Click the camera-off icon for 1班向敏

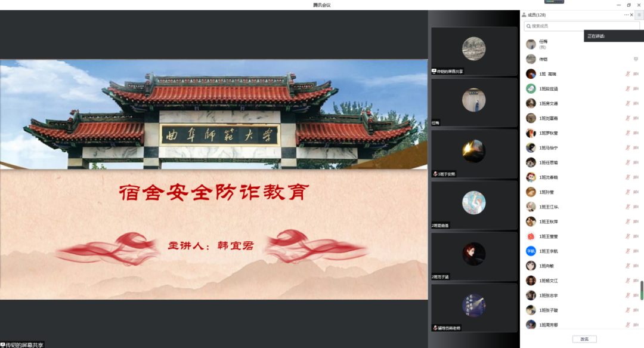[x=636, y=266]
